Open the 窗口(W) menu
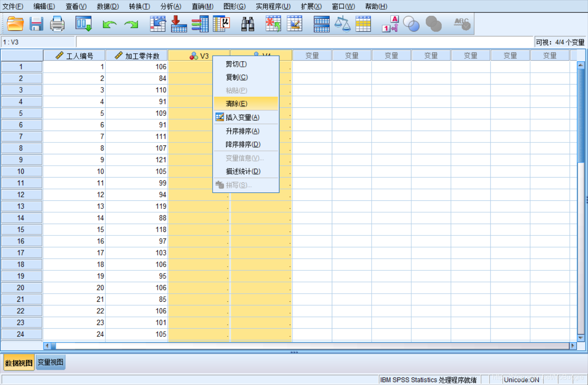Screen dimensions: 588x385 (343, 6)
